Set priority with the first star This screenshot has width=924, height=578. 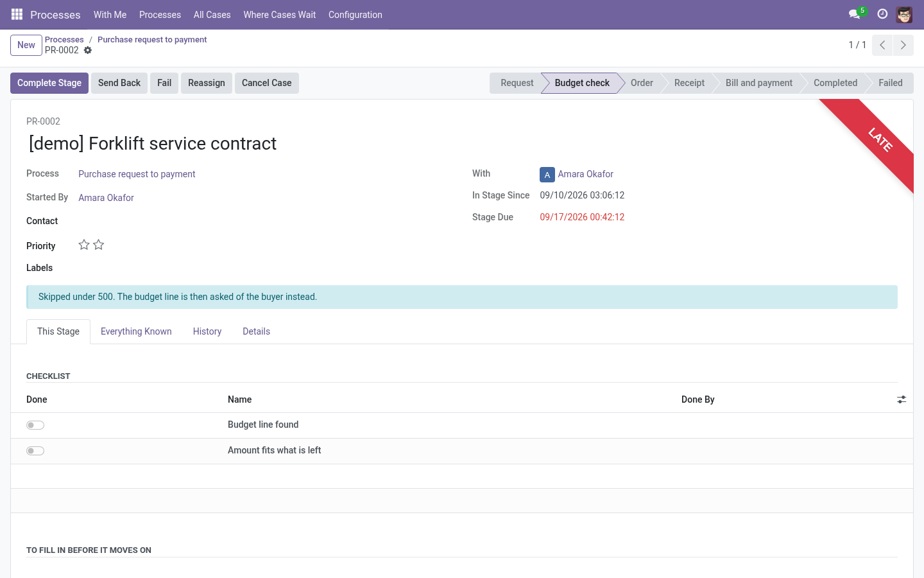click(84, 245)
